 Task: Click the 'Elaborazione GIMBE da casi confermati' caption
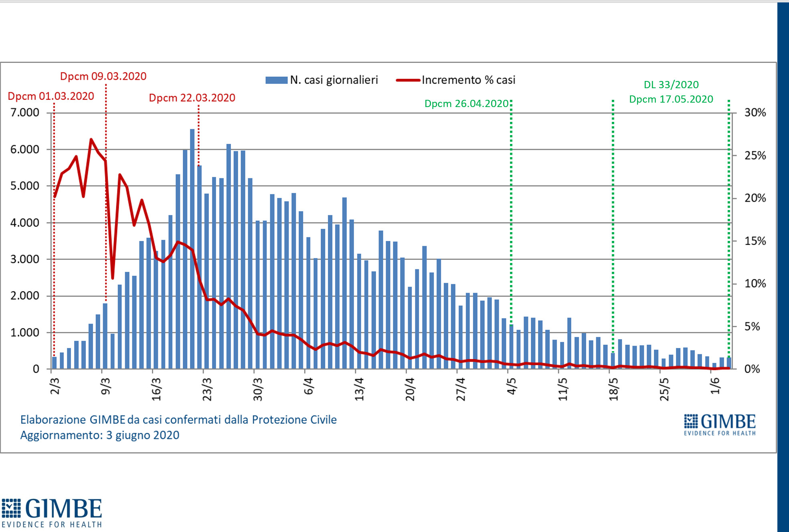[x=178, y=420]
